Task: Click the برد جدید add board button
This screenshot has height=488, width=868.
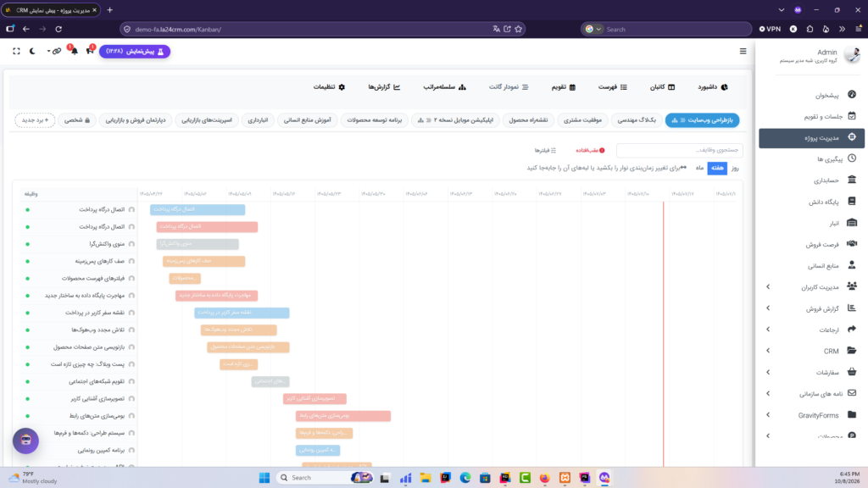Action: [35, 120]
